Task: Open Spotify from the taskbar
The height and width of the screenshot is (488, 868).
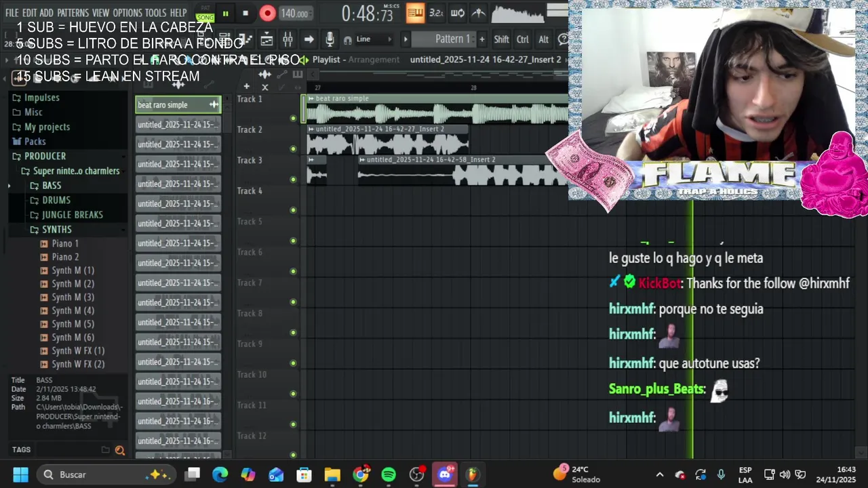Action: click(389, 474)
